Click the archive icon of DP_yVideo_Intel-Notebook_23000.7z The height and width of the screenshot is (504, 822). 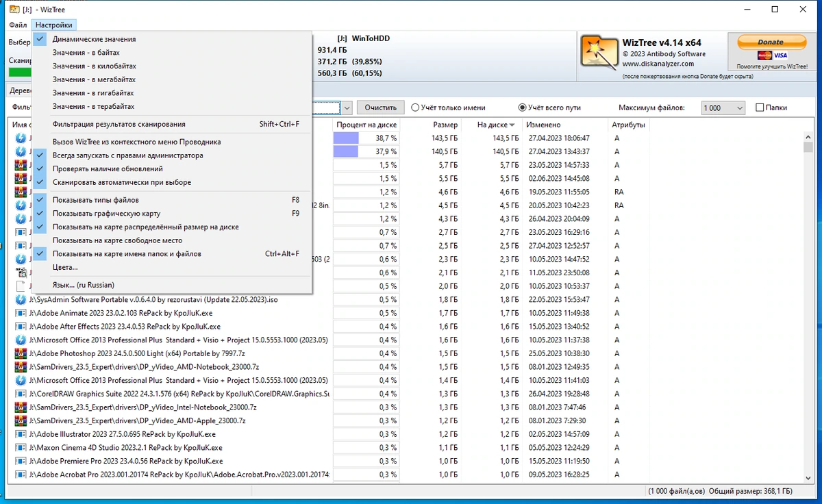click(21, 407)
